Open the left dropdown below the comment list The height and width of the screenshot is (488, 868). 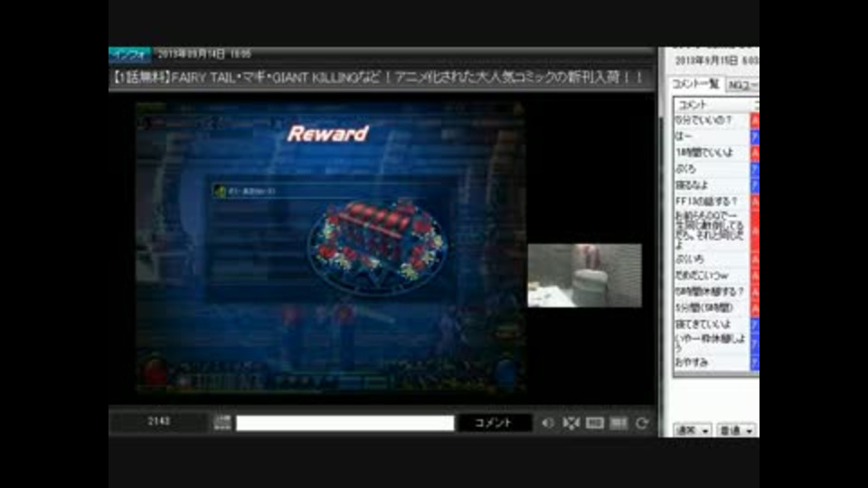(693, 430)
